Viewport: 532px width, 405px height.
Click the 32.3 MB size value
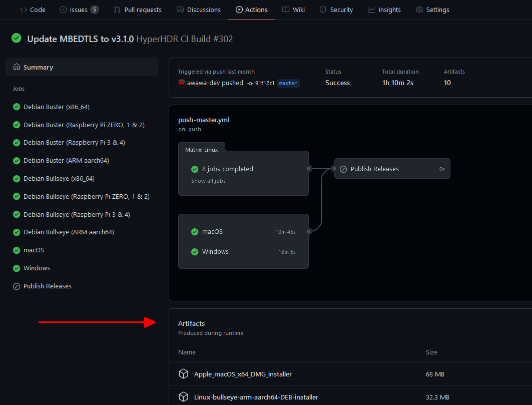click(437, 397)
